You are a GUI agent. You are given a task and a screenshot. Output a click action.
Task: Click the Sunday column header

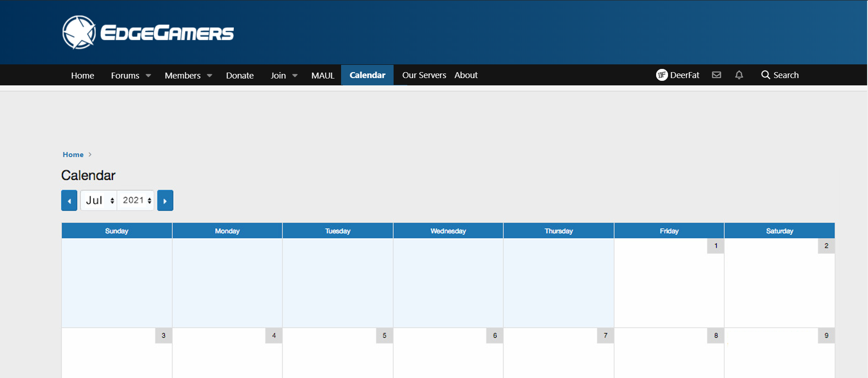coord(117,231)
